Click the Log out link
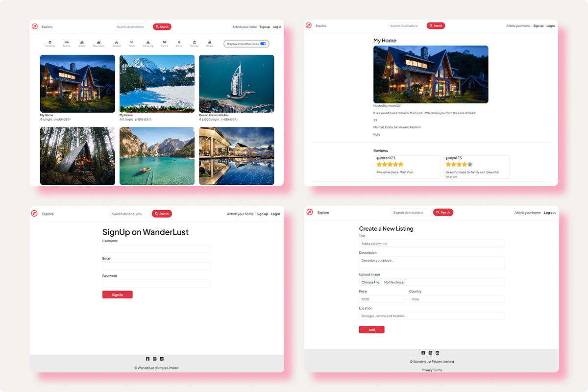 (x=550, y=213)
